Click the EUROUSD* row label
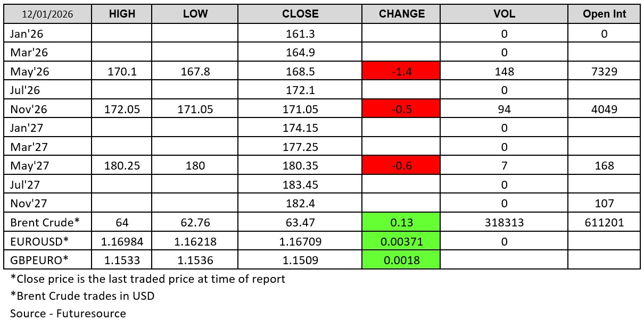 [39, 241]
